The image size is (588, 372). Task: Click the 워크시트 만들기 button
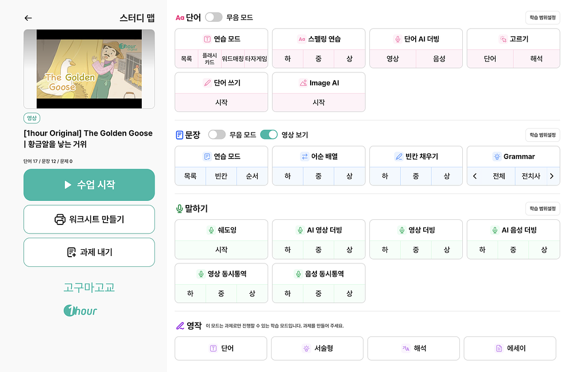coord(89,219)
